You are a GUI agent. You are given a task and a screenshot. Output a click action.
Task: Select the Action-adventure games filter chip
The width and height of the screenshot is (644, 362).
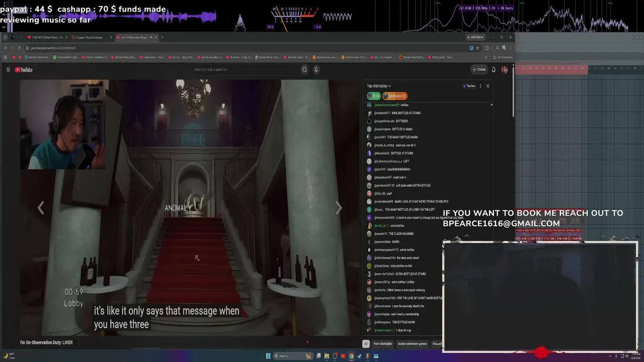click(x=412, y=344)
